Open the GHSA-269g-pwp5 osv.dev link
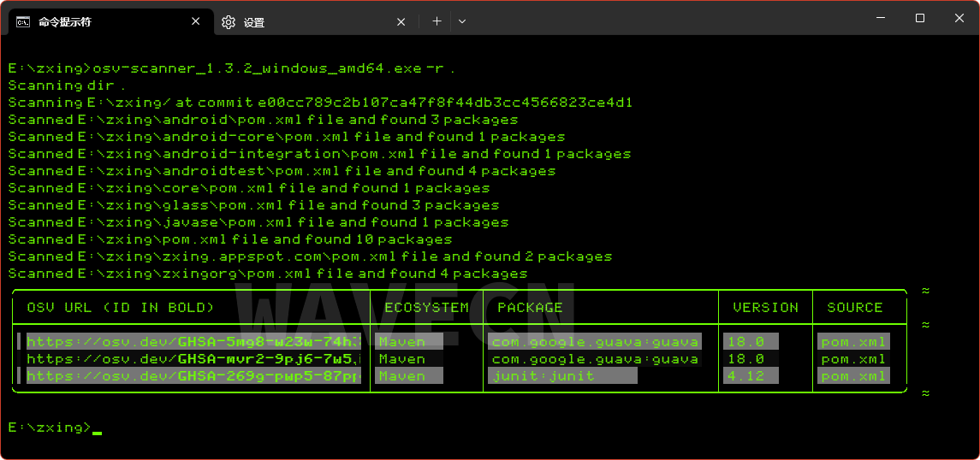Viewport: 980px width, 460px height. tap(193, 376)
